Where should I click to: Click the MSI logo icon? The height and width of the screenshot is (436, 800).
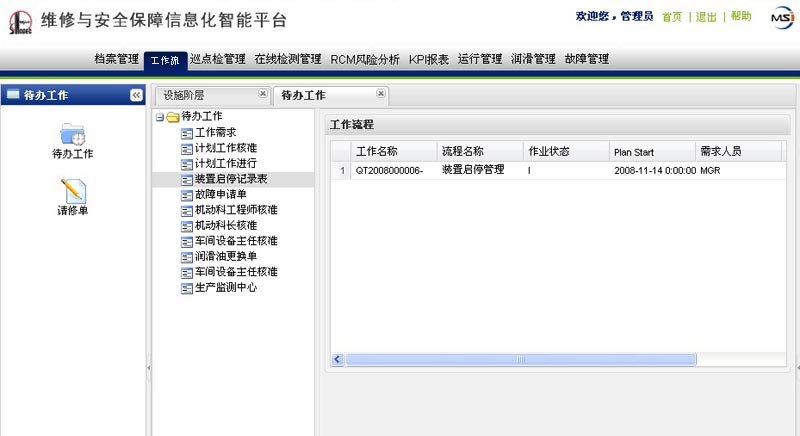pos(782,18)
